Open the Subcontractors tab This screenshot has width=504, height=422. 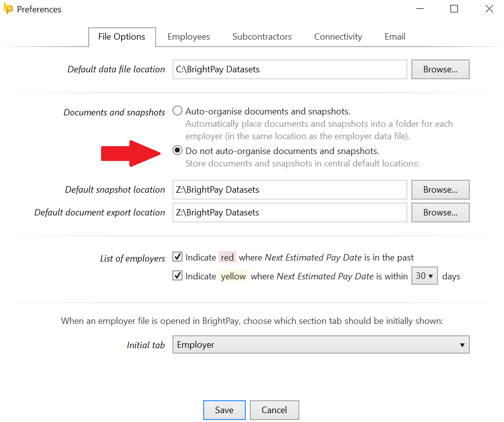point(262,37)
